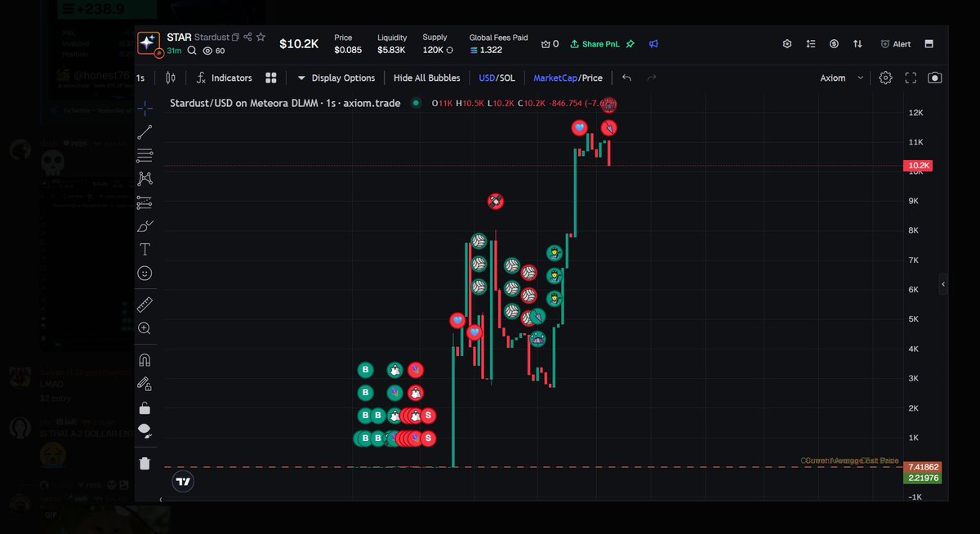
Task: Open the chart settings gear
Action: pyautogui.click(x=885, y=78)
